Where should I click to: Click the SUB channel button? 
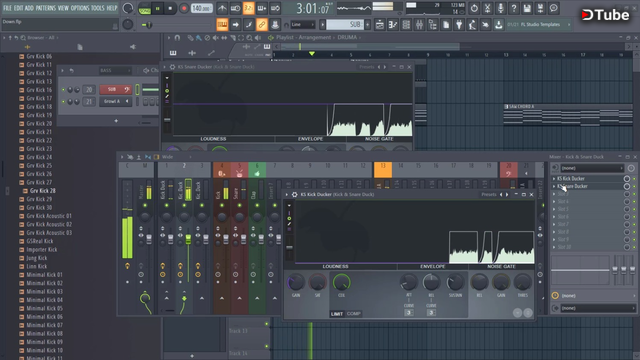[x=116, y=89]
